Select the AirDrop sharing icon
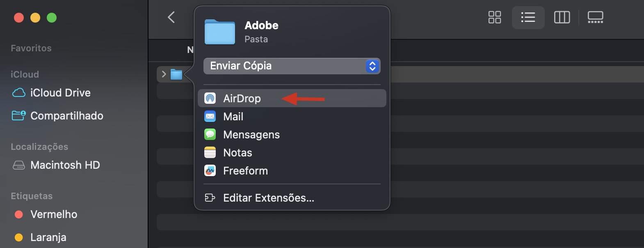Screen dimensions: 644x248 coord(210,98)
